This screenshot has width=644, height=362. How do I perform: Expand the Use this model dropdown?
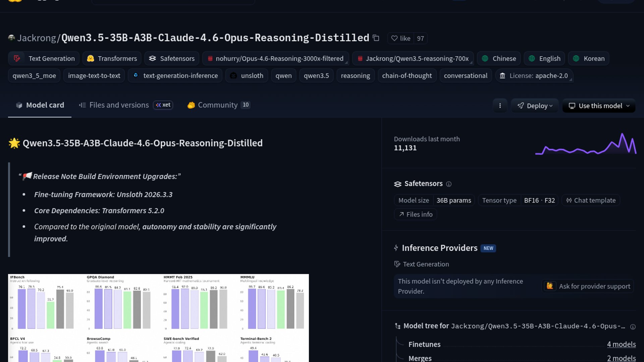point(599,106)
